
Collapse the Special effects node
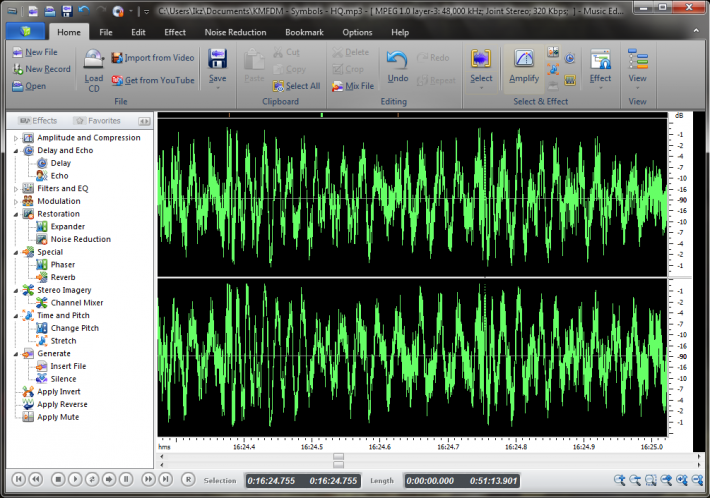tap(16, 252)
